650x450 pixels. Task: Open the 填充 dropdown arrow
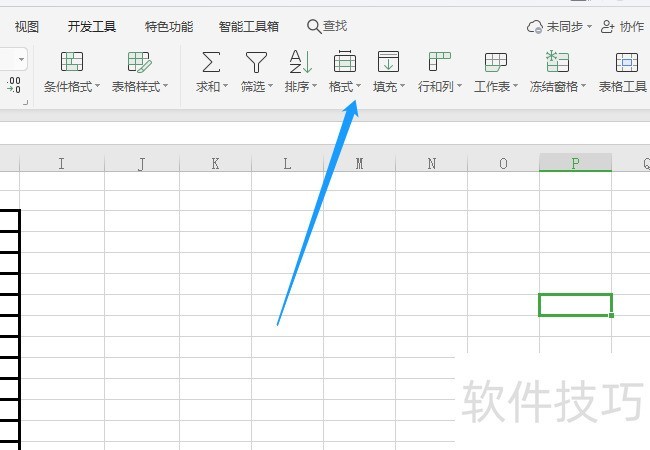coord(403,86)
